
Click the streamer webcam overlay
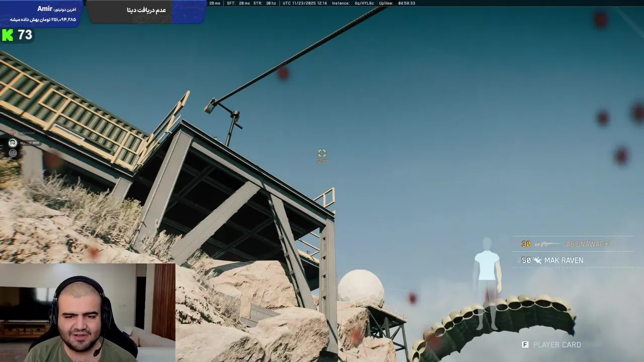coord(88,312)
